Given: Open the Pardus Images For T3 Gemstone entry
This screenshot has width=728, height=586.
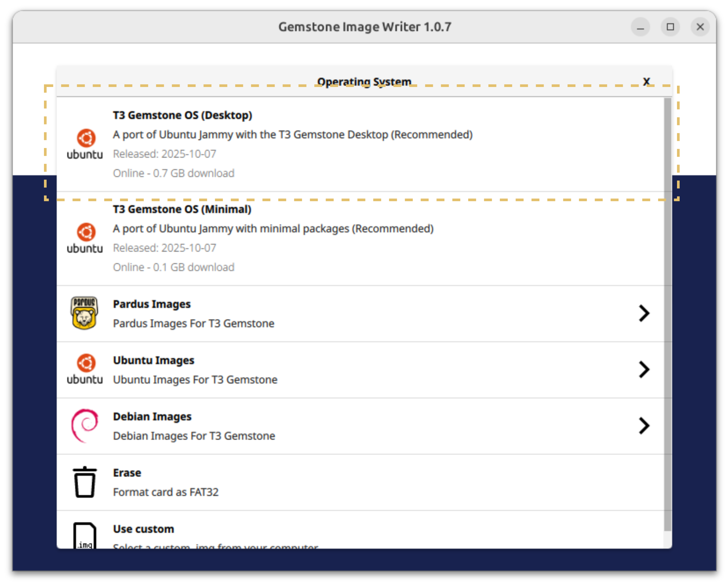Looking at the screenshot, I should (x=193, y=323).
